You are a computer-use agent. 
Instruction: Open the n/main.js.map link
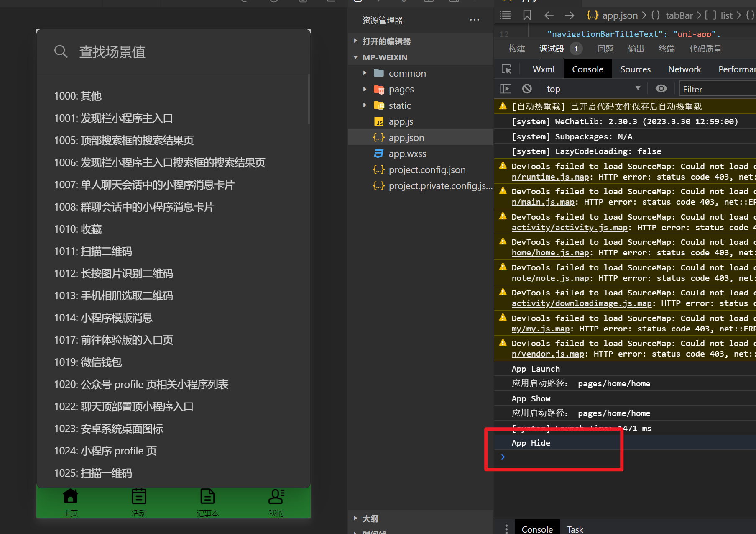(x=543, y=202)
